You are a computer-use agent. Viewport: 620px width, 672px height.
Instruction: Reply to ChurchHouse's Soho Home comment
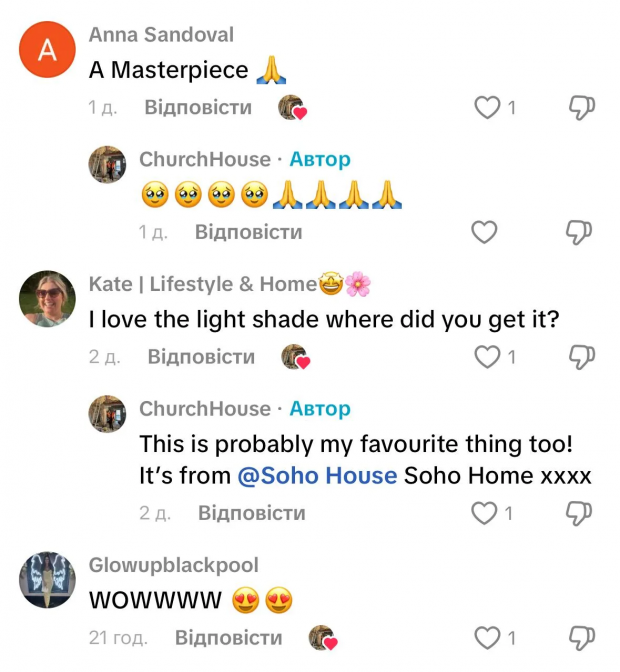click(x=252, y=513)
